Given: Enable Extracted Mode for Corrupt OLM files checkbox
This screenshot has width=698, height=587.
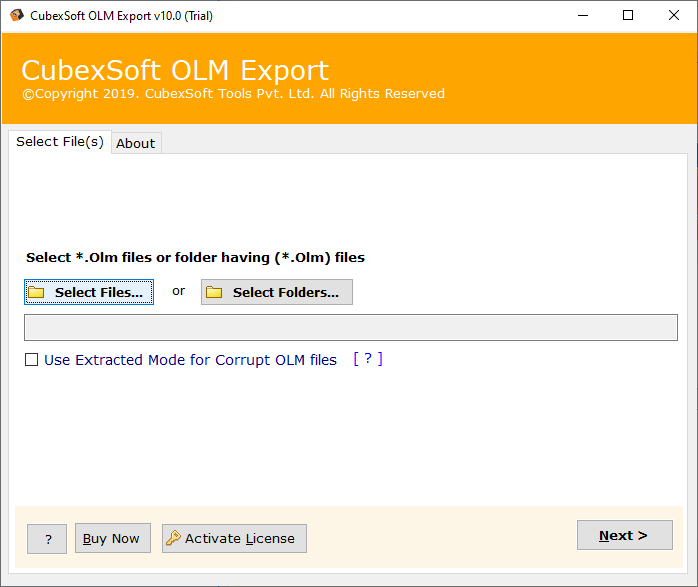Looking at the screenshot, I should pyautogui.click(x=32, y=360).
